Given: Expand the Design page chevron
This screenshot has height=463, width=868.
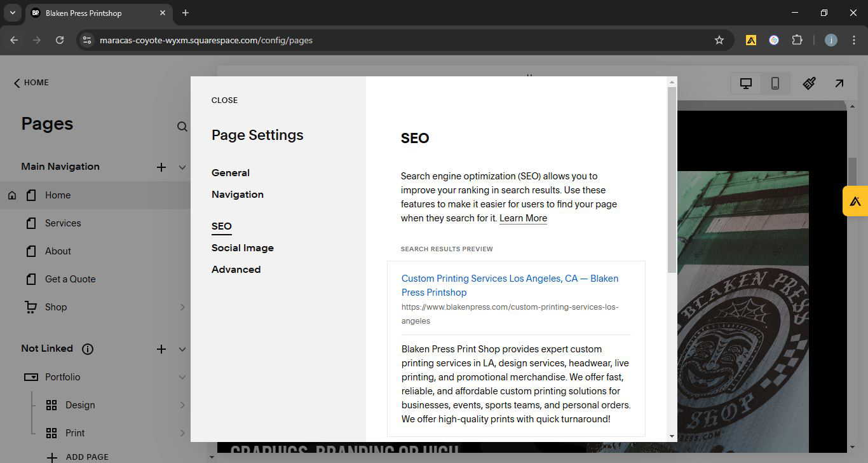Looking at the screenshot, I should coord(182,405).
